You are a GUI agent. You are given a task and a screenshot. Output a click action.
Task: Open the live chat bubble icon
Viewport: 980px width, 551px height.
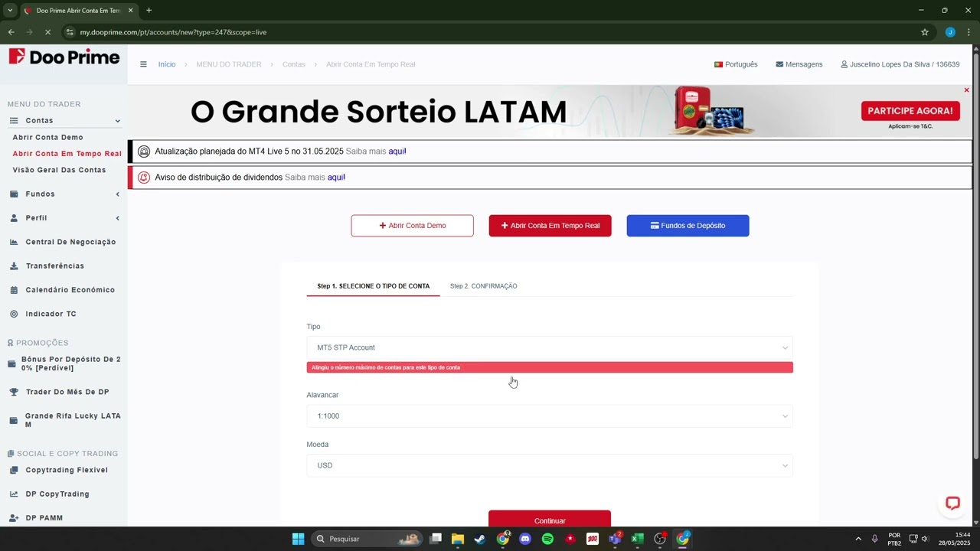tap(952, 503)
